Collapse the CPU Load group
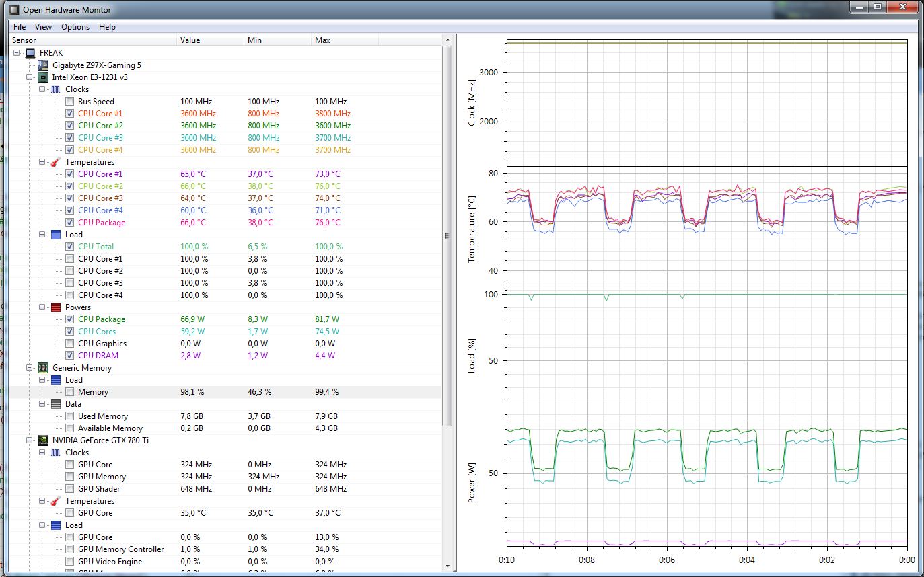The image size is (924, 577). (x=42, y=235)
